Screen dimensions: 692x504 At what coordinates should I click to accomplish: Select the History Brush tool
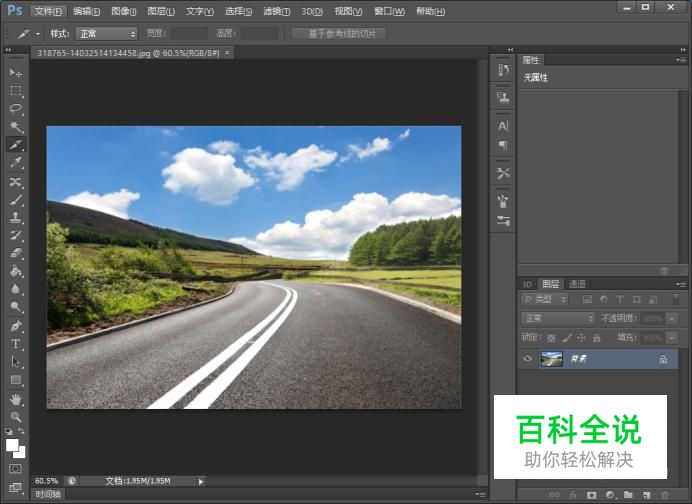point(16,235)
